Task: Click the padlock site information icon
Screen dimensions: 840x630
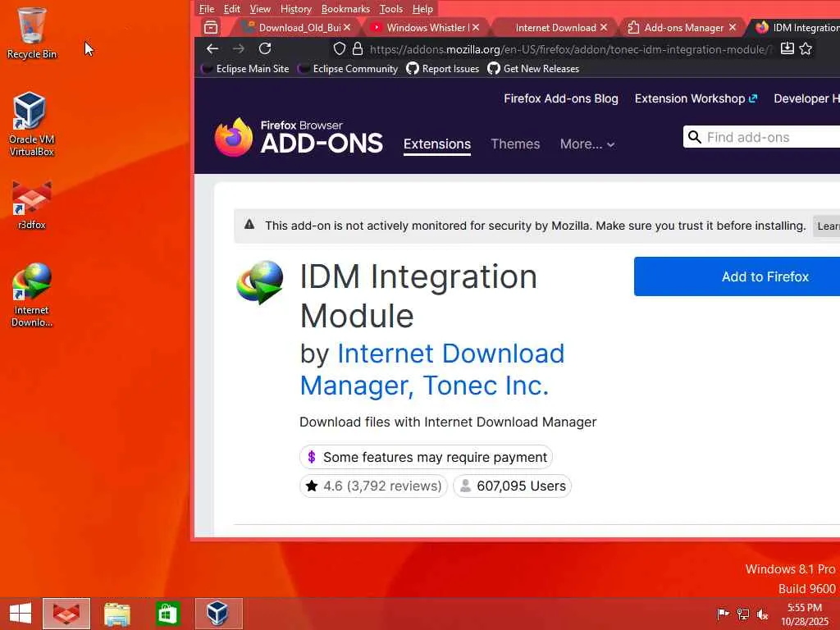Action: pyautogui.click(x=358, y=48)
